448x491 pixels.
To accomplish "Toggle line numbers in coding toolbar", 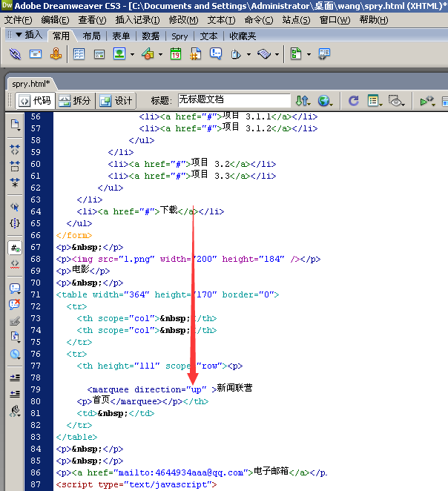I will click(15, 248).
